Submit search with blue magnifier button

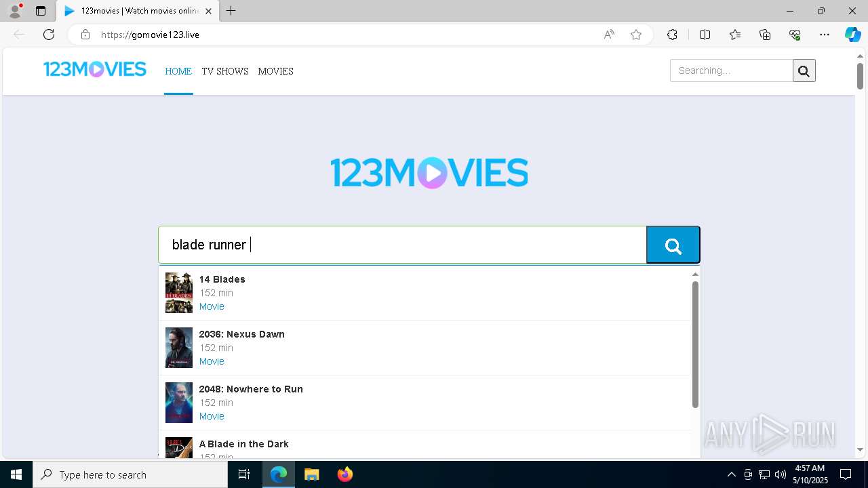coord(673,245)
